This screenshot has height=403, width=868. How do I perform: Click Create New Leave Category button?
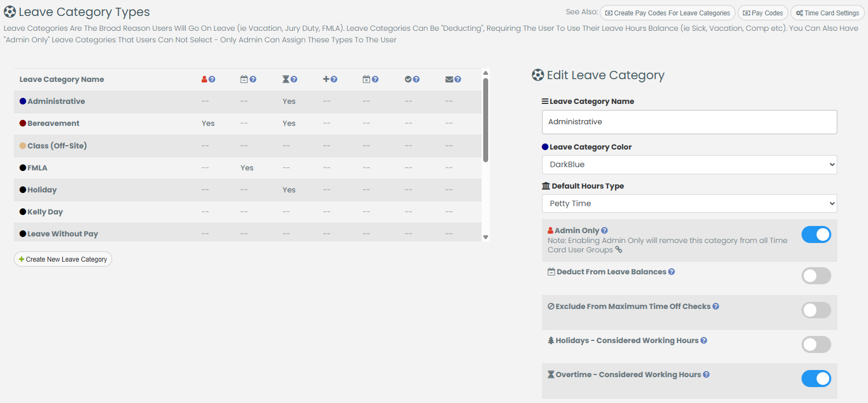63,260
